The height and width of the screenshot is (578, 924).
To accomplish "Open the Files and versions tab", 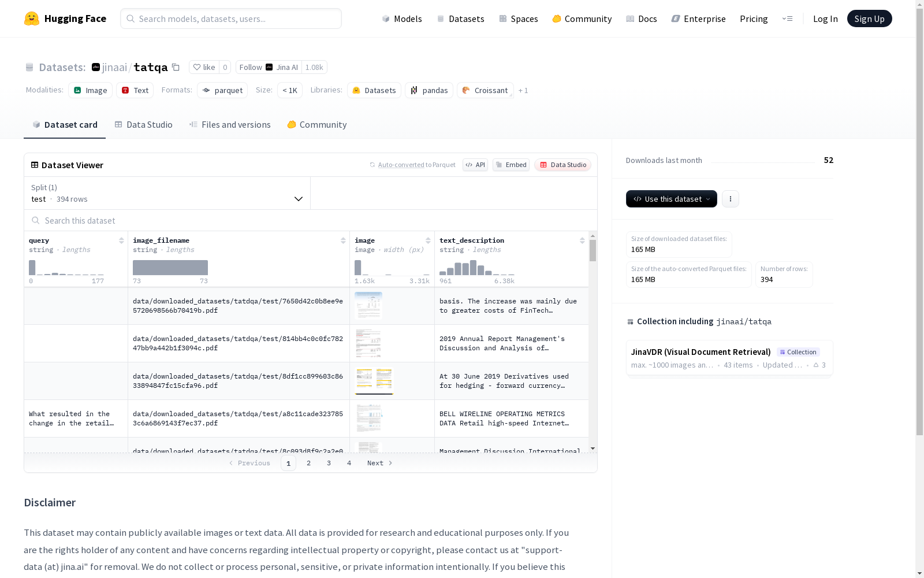I will 230,125.
